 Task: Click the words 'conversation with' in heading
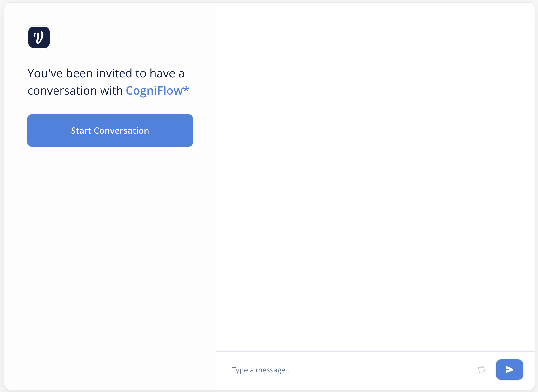pyautogui.click(x=75, y=91)
